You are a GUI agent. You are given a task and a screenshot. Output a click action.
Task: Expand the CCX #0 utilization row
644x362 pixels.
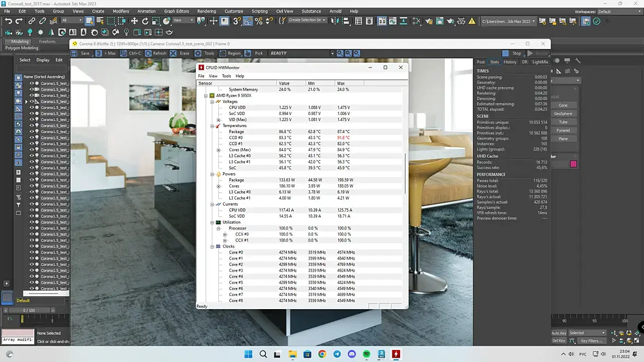pos(225,234)
